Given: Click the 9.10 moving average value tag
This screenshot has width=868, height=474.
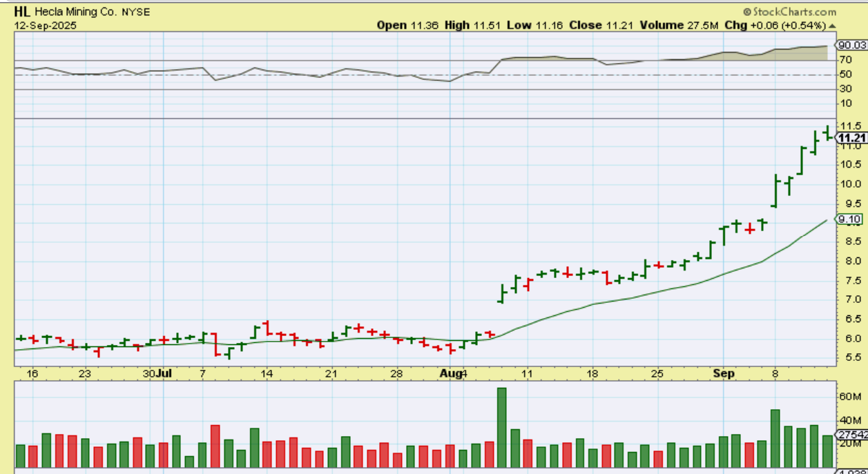Looking at the screenshot, I should pos(849,219).
